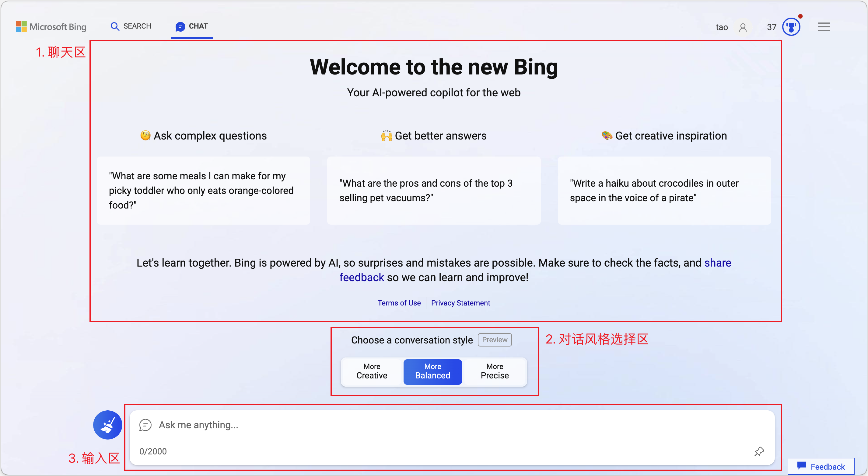Open the hamburger menu icon
Screen dimensions: 868x476
(x=824, y=27)
